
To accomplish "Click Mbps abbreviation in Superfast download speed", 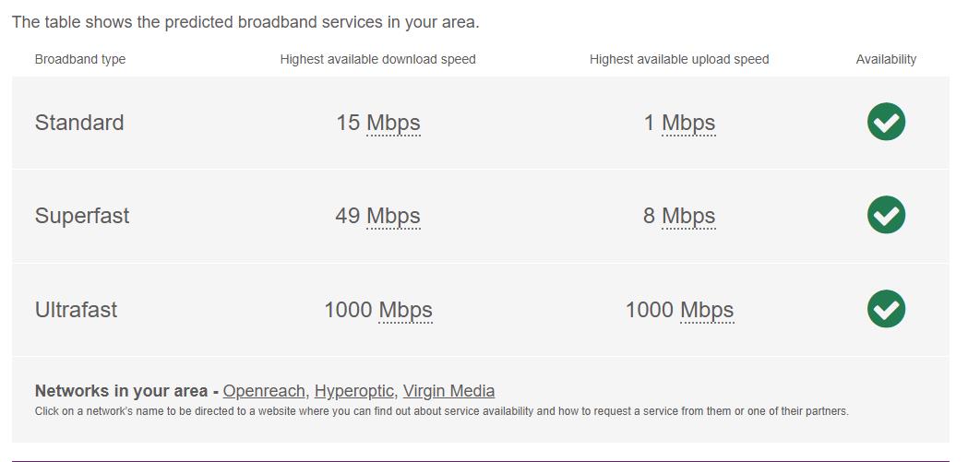I will [393, 216].
